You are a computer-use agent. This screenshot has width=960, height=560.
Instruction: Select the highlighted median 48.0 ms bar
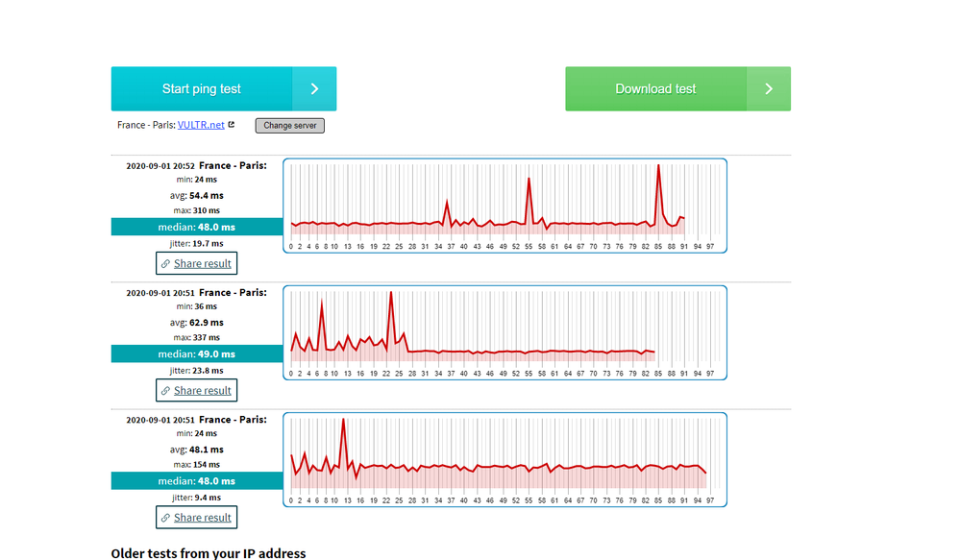coord(196,226)
